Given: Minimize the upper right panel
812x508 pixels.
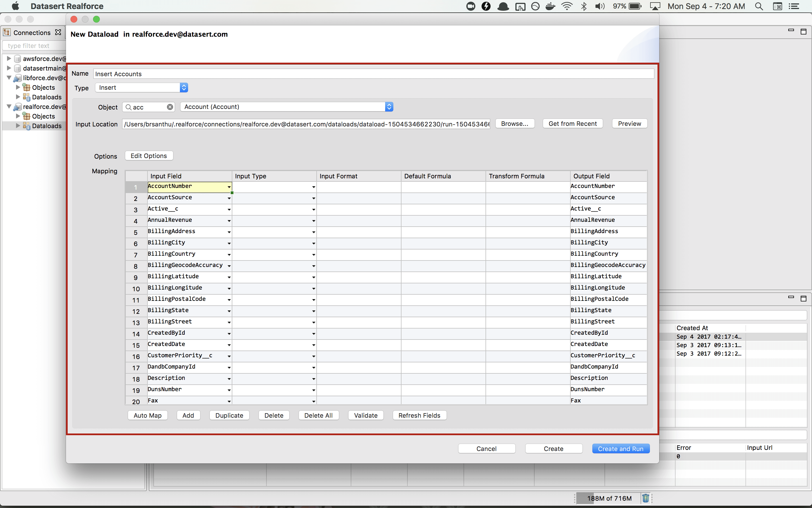Looking at the screenshot, I should click(x=791, y=30).
